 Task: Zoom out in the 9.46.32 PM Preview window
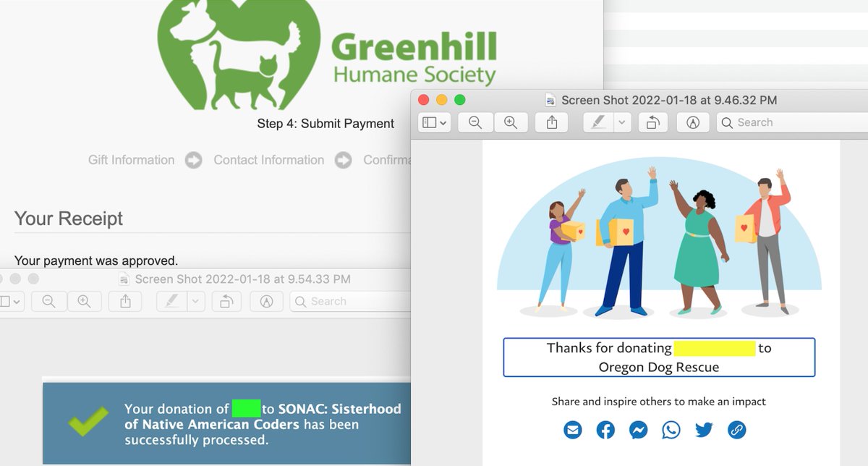pyautogui.click(x=475, y=122)
